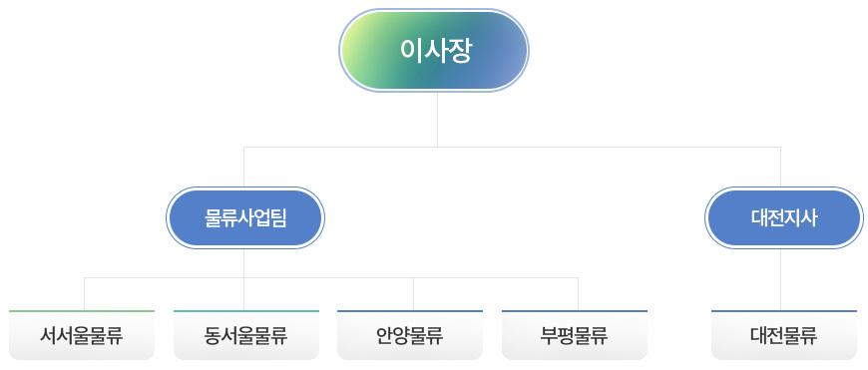This screenshot has height=370, width=868.
Task: Select the 대전지사 blue node
Action: click(x=783, y=217)
